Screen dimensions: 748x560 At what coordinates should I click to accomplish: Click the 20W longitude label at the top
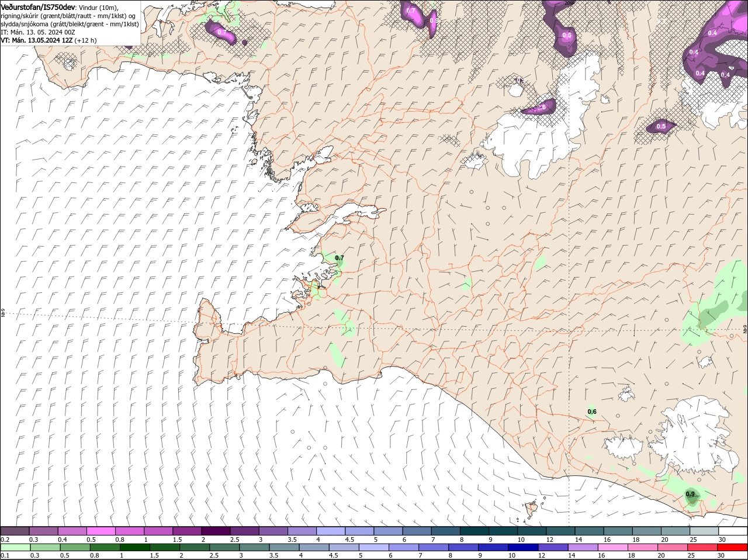tap(569, 3)
